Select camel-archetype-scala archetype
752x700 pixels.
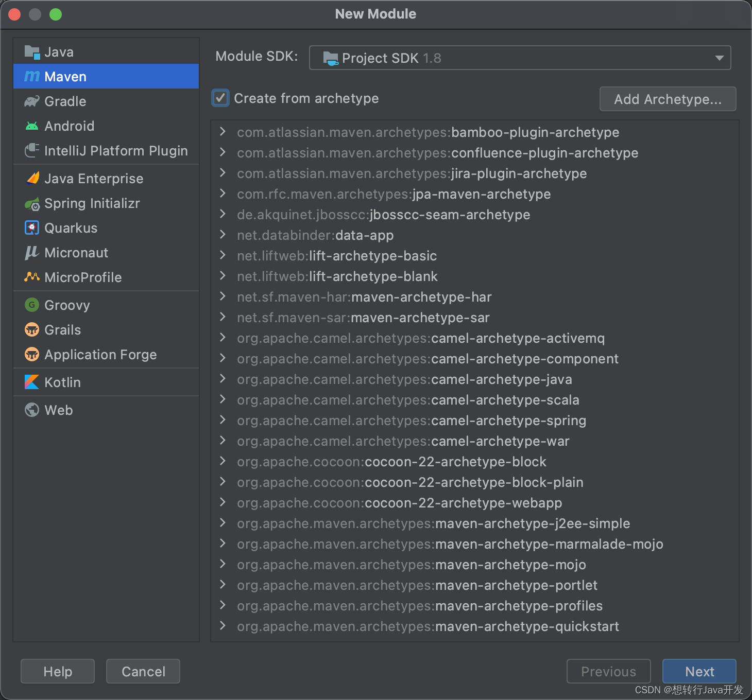point(475,400)
